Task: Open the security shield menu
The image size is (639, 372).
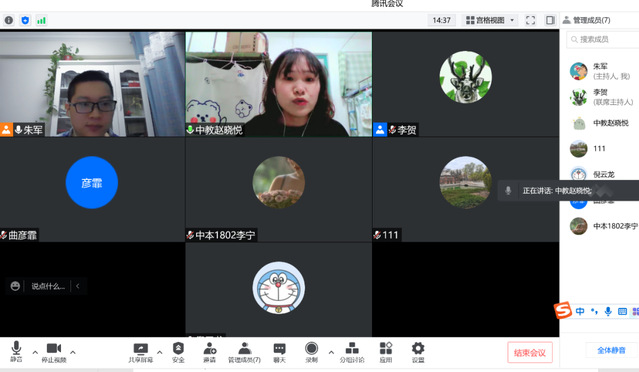Action: [x=178, y=352]
